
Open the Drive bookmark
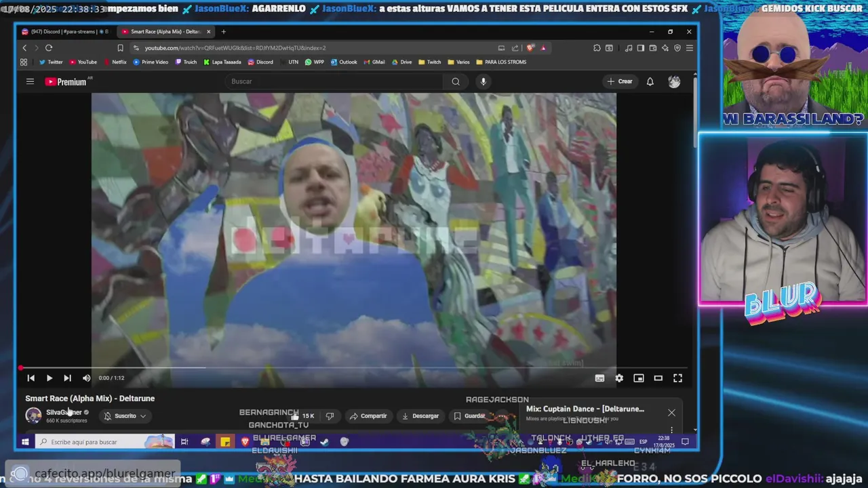click(401, 62)
